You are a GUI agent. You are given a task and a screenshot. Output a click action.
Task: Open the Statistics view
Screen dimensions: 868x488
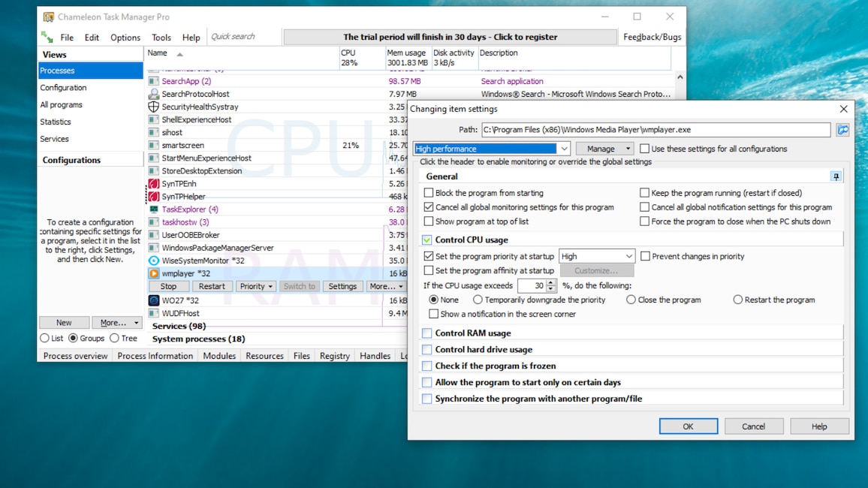coord(56,122)
